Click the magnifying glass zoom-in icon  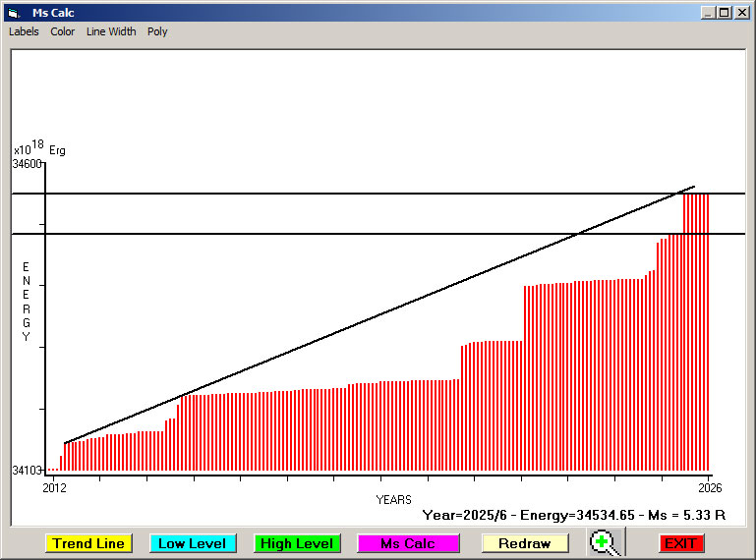pos(606,542)
